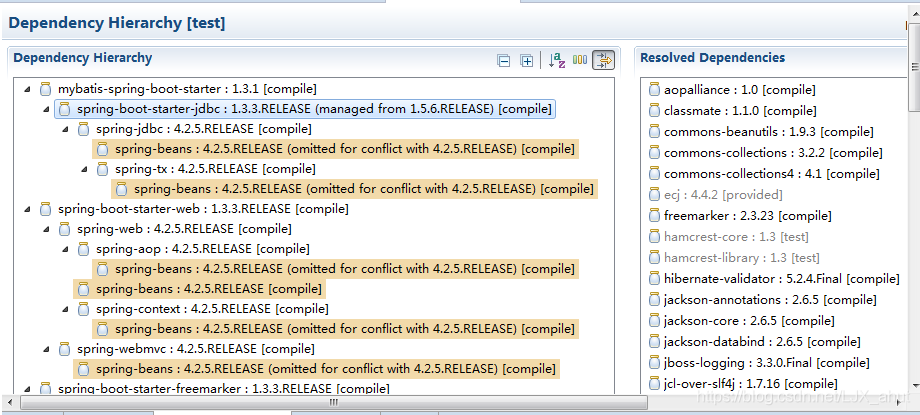Click the aopalliance jar icon
Viewport: 920px width, 415px height.
(654, 90)
